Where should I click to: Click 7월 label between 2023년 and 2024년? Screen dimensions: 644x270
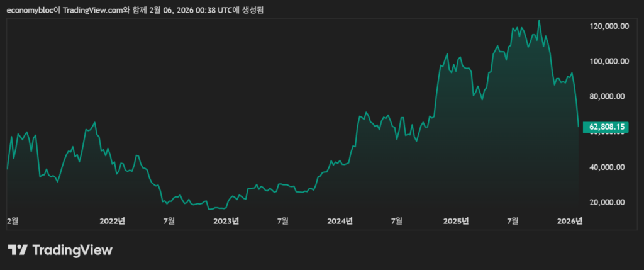click(283, 221)
